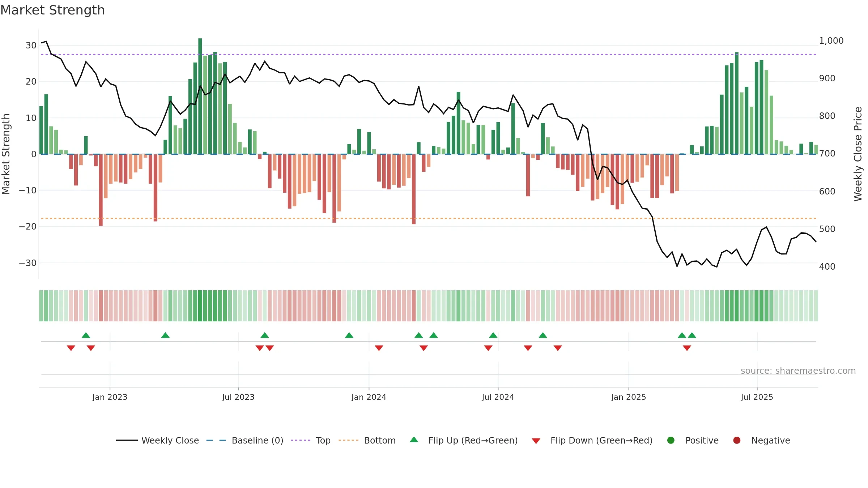The height and width of the screenshot is (488, 868).
Task: Toggle the Positive legend label
Action: click(702, 440)
